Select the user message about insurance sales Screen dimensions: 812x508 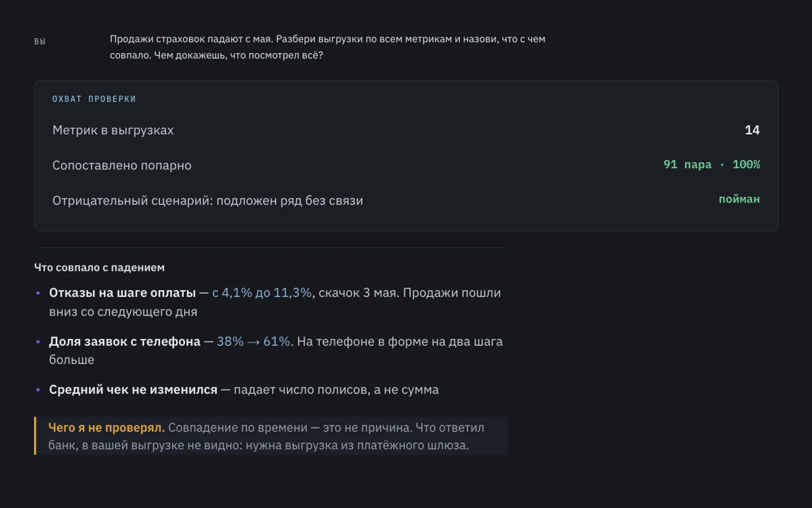tap(327, 47)
